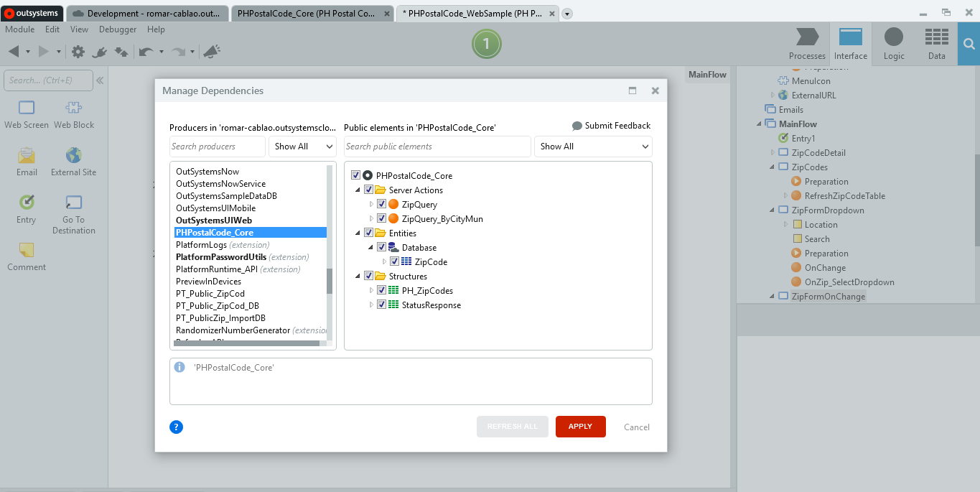Viewport: 980px width, 492px height.
Task: Click the 1-Click Publish green button
Action: click(486, 45)
